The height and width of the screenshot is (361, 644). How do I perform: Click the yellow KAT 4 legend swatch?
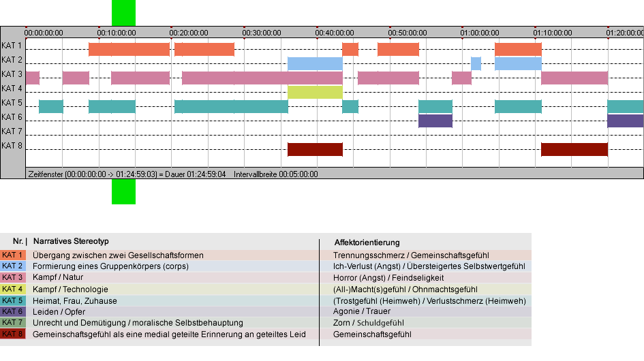coord(13,289)
